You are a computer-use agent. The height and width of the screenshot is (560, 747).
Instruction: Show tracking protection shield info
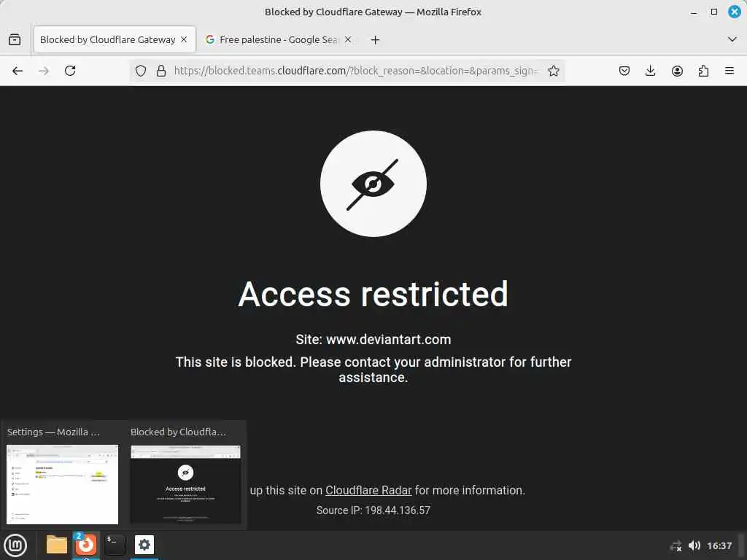pos(141,71)
